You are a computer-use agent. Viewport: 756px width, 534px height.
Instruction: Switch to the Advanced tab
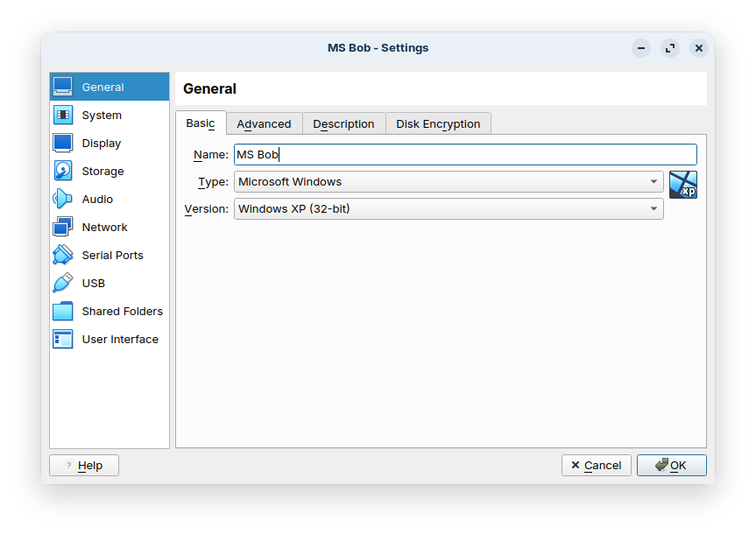[264, 123]
